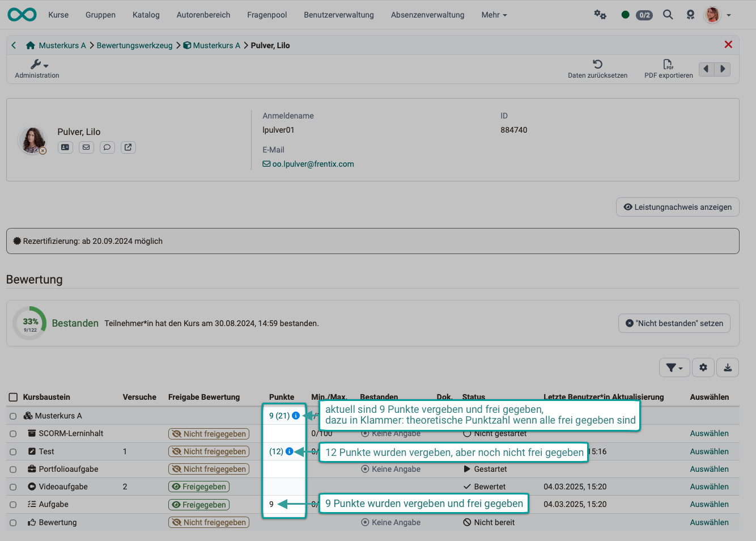756x541 pixels.
Task: Open the search magnifier in the top bar
Action: 668,15
